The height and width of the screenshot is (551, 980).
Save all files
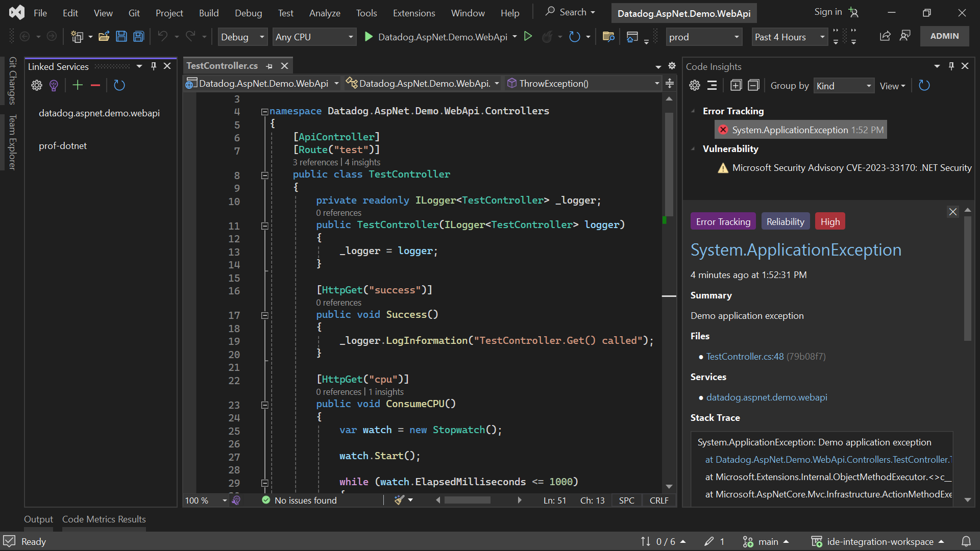click(139, 36)
